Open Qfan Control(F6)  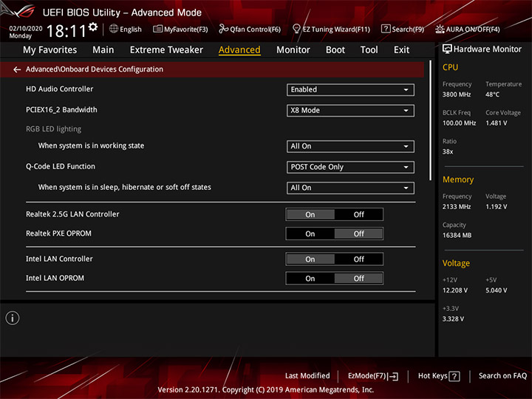click(x=250, y=30)
